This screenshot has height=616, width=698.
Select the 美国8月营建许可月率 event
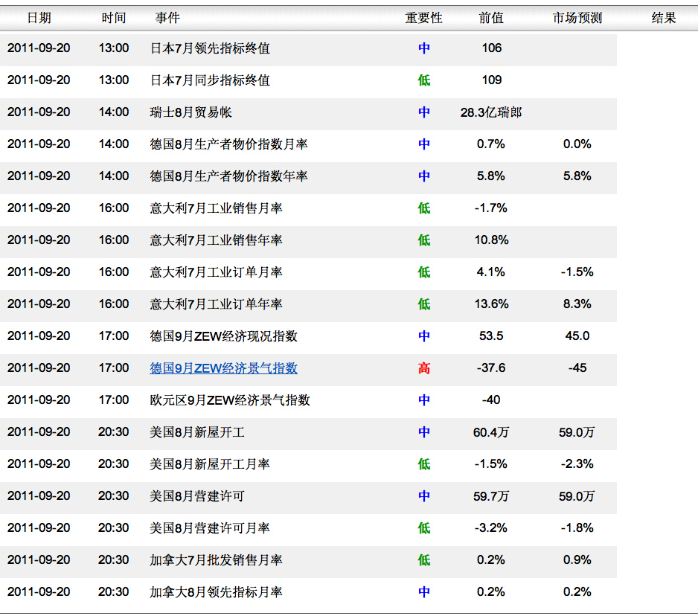(x=210, y=528)
